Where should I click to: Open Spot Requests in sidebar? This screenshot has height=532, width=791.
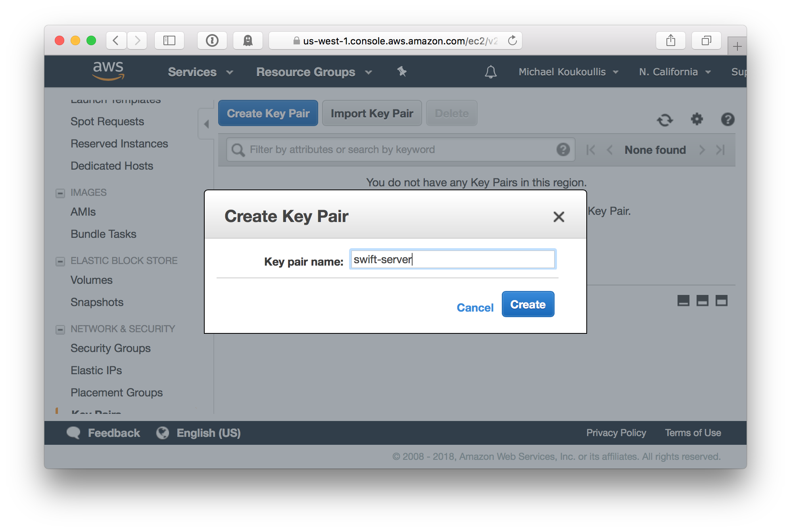pos(107,121)
